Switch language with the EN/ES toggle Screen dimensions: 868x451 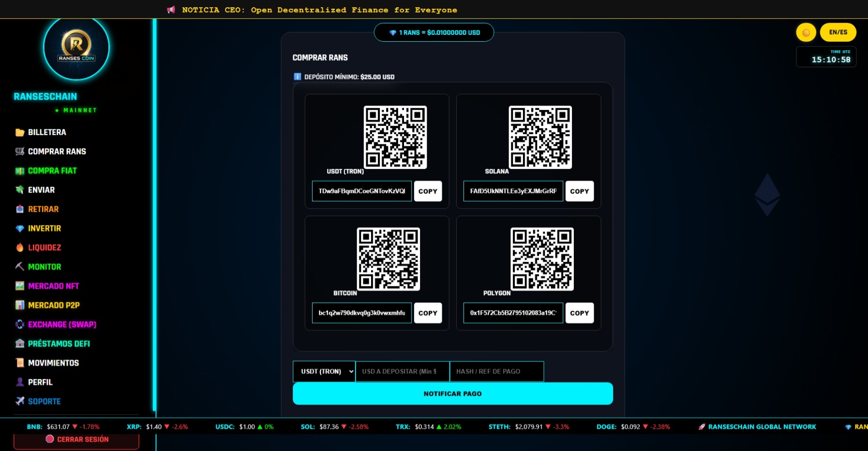click(x=838, y=32)
